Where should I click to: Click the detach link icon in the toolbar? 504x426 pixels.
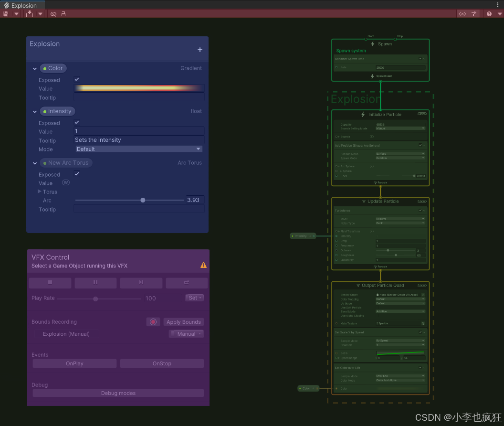[53, 14]
